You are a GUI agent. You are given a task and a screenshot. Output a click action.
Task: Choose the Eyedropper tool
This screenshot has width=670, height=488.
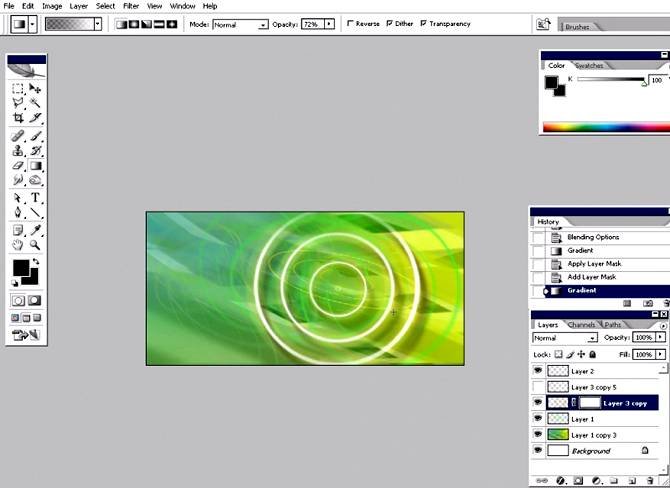click(35, 229)
